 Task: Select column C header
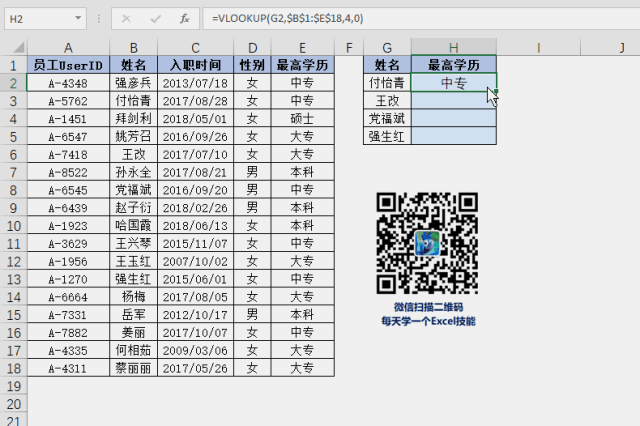point(195,48)
